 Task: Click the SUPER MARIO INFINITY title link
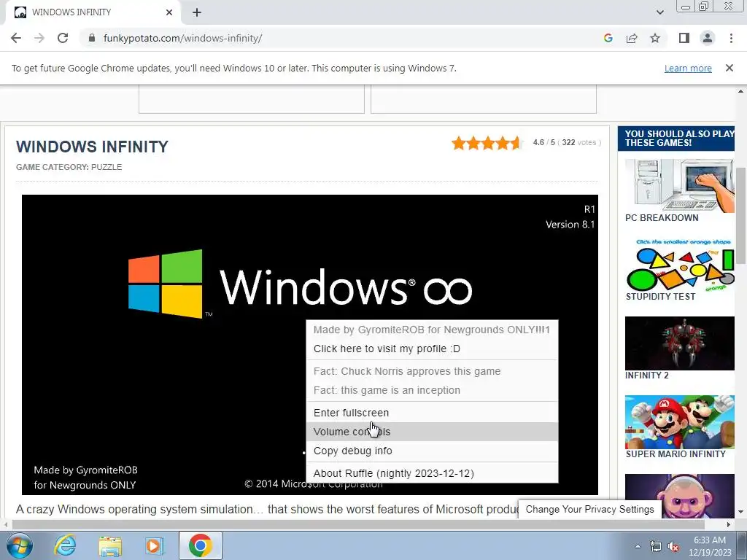(676, 454)
